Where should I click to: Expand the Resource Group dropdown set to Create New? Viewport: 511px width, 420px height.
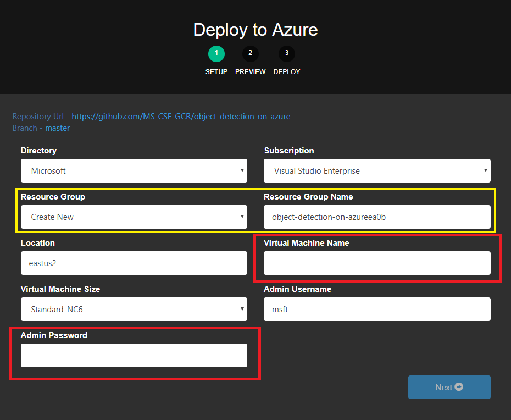[x=134, y=217]
